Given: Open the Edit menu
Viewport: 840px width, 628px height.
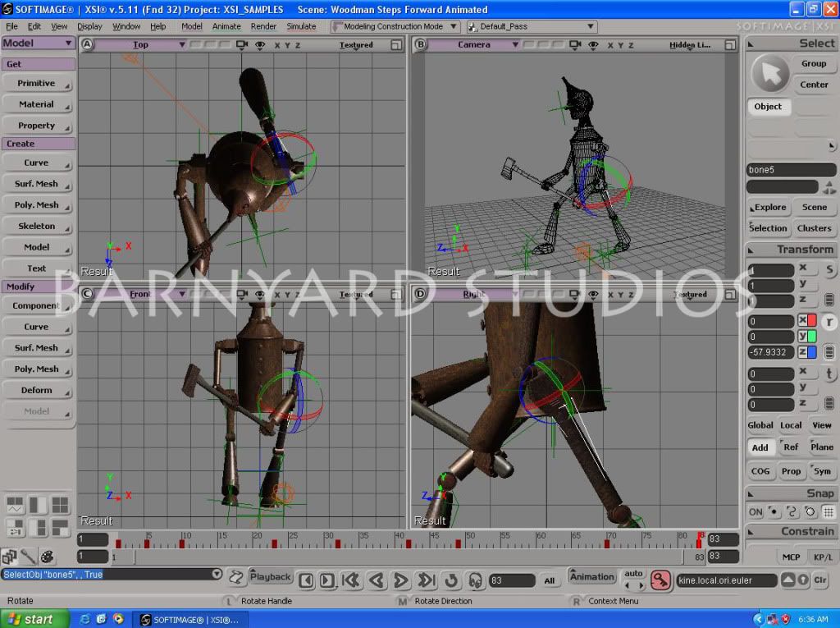Looking at the screenshot, I should coord(34,26).
